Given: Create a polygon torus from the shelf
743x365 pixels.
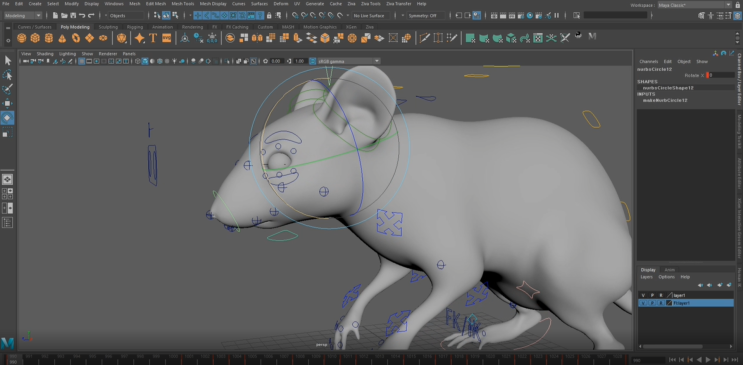Looking at the screenshot, I should (76, 38).
